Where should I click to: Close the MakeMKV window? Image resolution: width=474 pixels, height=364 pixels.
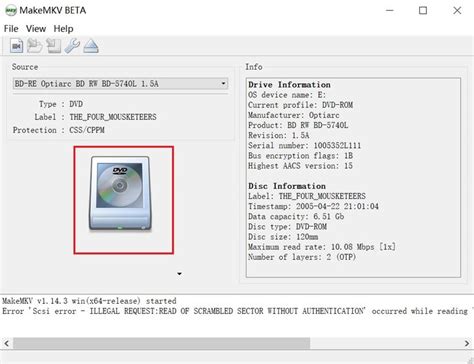[x=457, y=10]
